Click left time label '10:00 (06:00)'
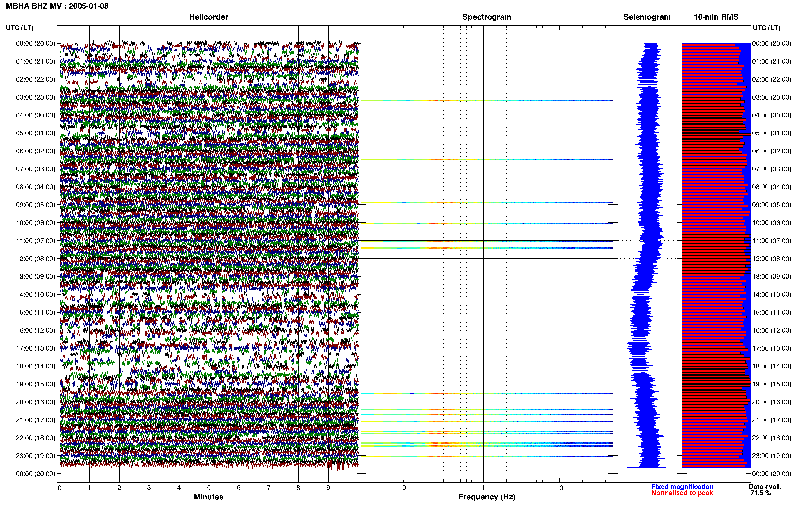 pos(36,222)
